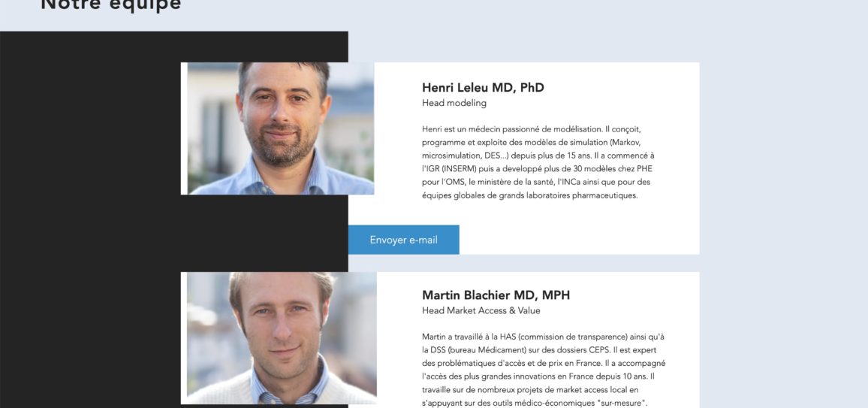Click the Head Market Access & Value title
The image size is (868, 408).
tap(481, 310)
